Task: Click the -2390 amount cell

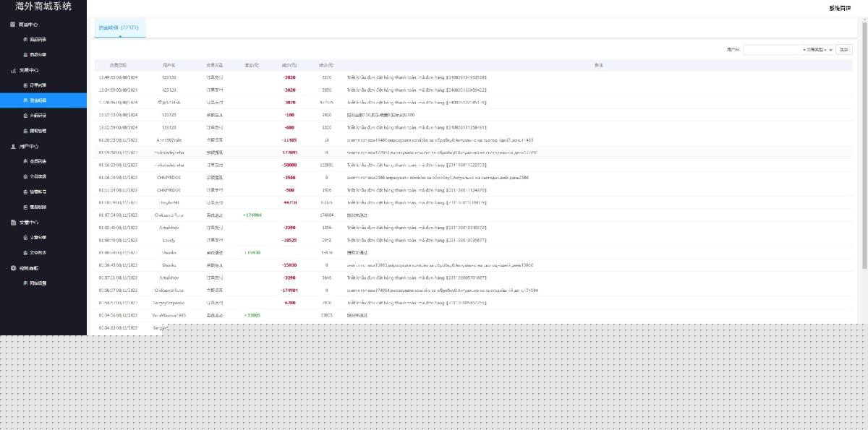Action: 289,278
